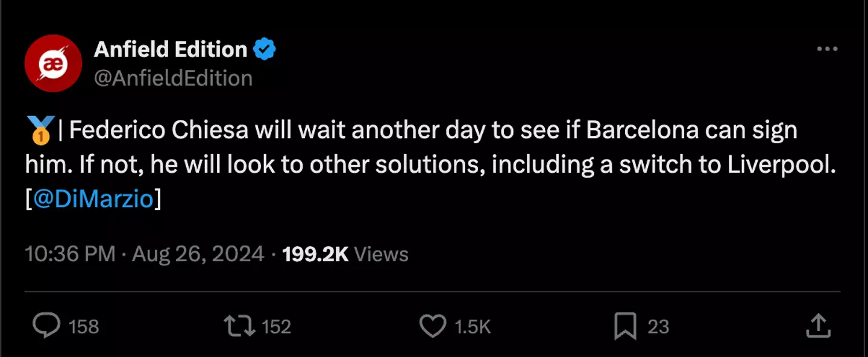Image resolution: width=868 pixels, height=357 pixels.
Task: Click the reply speech bubble icon
Action: (x=46, y=326)
